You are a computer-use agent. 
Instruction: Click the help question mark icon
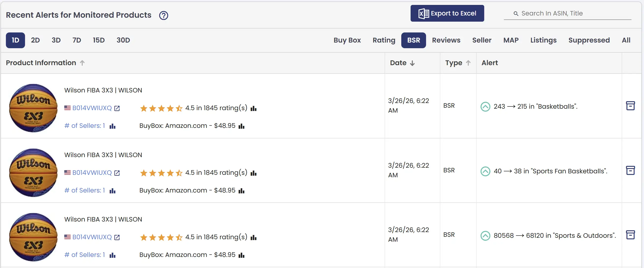pos(163,15)
